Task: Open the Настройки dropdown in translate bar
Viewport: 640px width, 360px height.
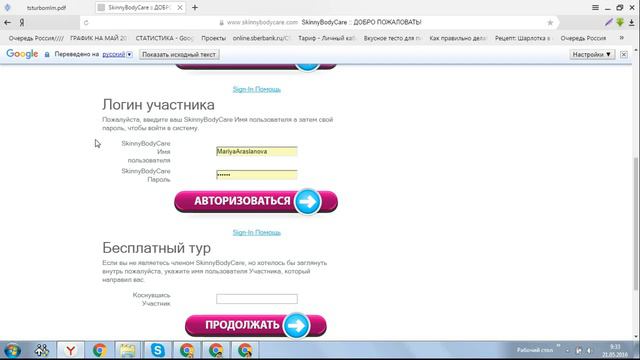Action: coord(592,54)
